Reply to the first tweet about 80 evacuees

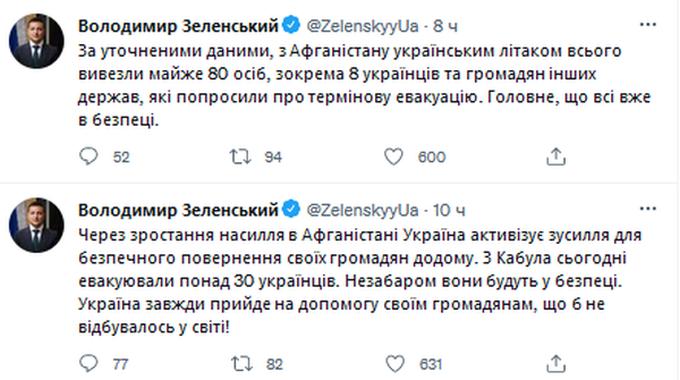click(x=89, y=156)
